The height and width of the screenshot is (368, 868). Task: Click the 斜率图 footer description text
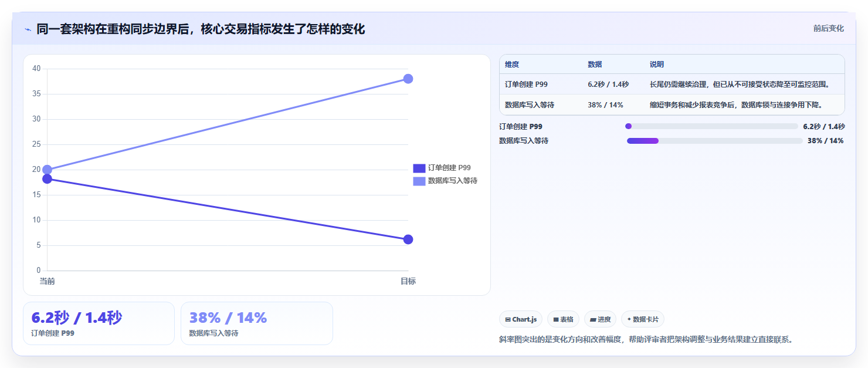click(646, 339)
